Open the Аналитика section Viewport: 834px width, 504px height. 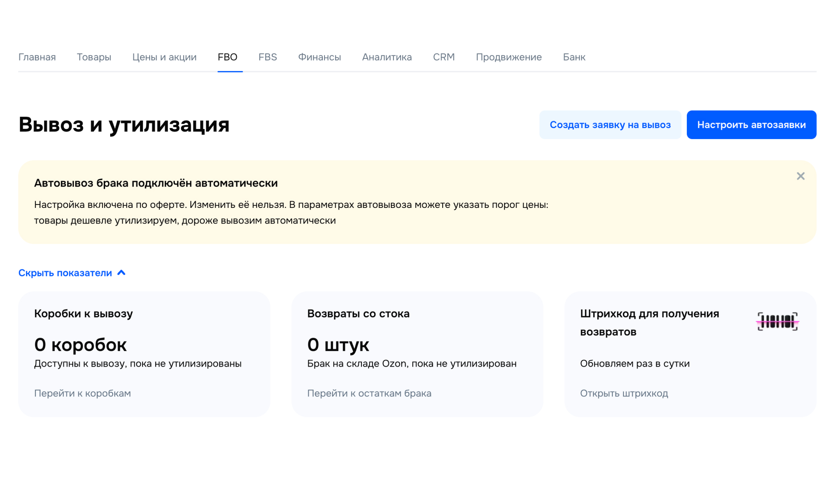click(386, 57)
